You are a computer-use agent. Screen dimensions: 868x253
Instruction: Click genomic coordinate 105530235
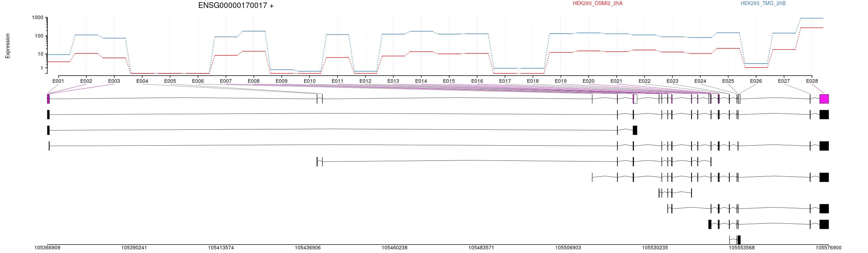(655, 248)
